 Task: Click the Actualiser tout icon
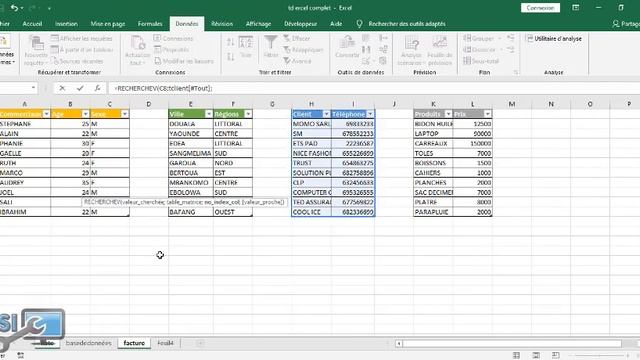click(x=138, y=51)
